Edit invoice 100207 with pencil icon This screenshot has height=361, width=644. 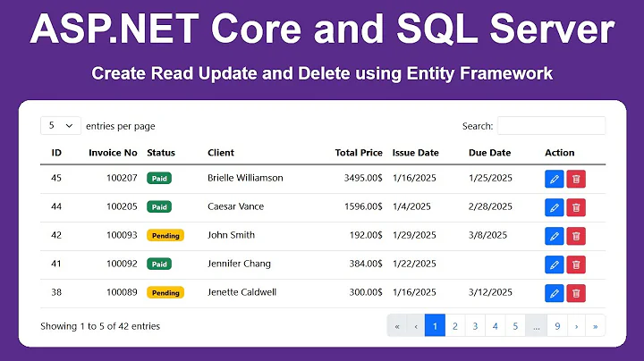tap(554, 179)
